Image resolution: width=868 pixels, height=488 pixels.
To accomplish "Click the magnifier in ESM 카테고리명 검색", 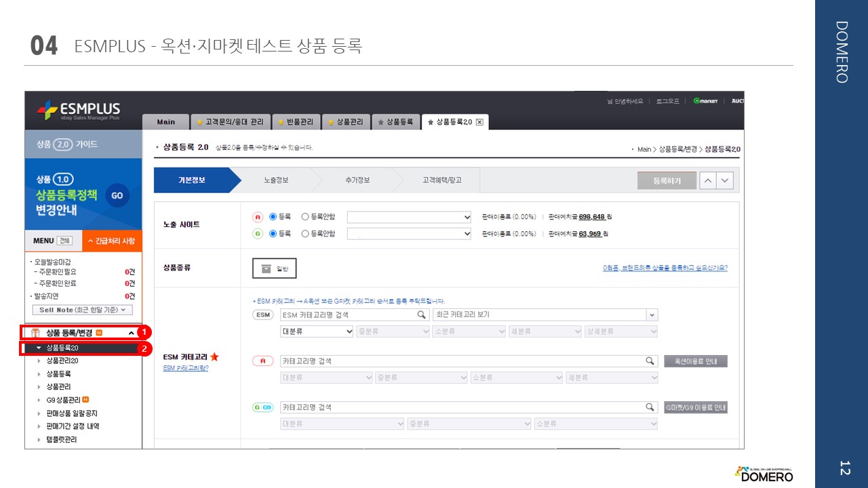I will (421, 314).
